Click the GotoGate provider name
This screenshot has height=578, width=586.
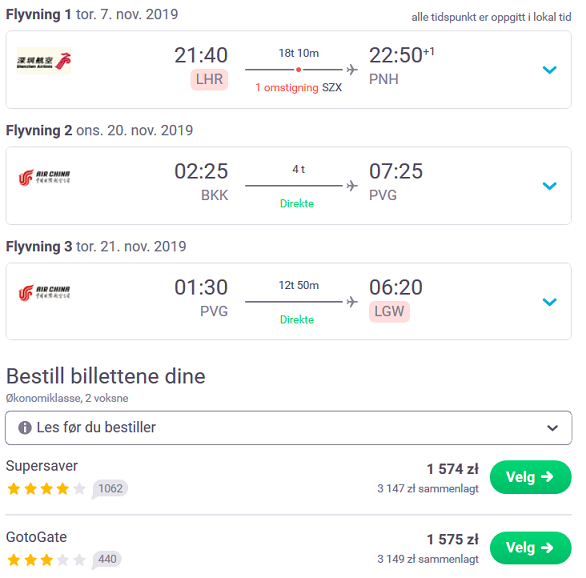37,537
